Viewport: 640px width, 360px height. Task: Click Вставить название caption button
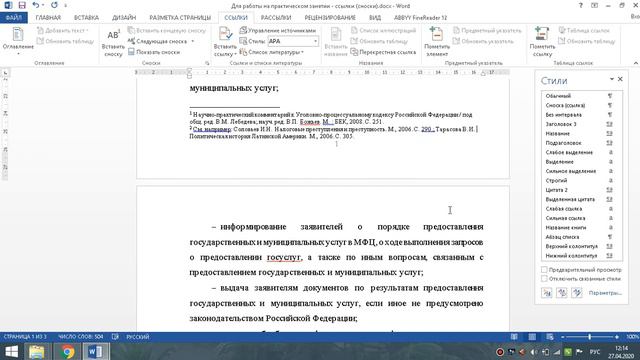336,42
